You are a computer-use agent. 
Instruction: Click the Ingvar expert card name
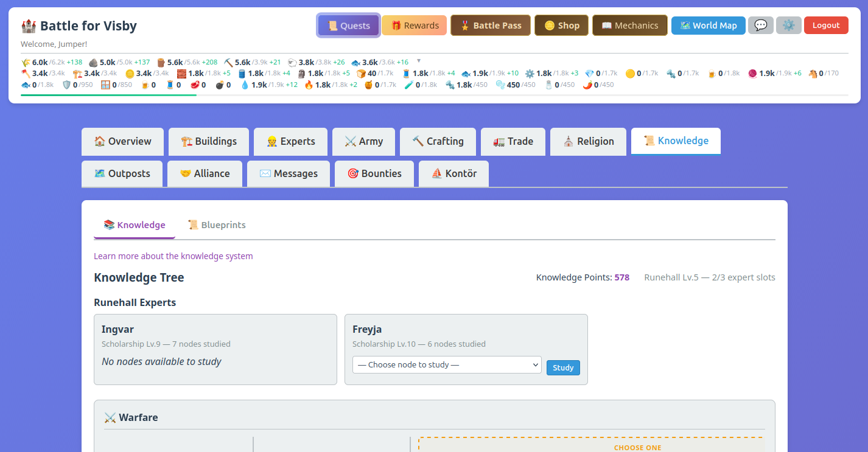[x=117, y=330]
